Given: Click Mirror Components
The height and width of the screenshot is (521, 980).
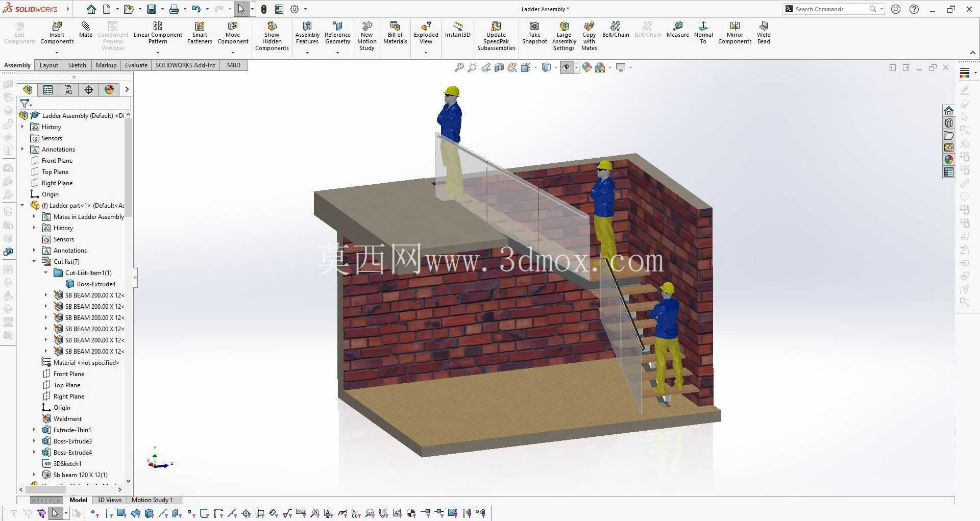Looking at the screenshot, I should 735,33.
